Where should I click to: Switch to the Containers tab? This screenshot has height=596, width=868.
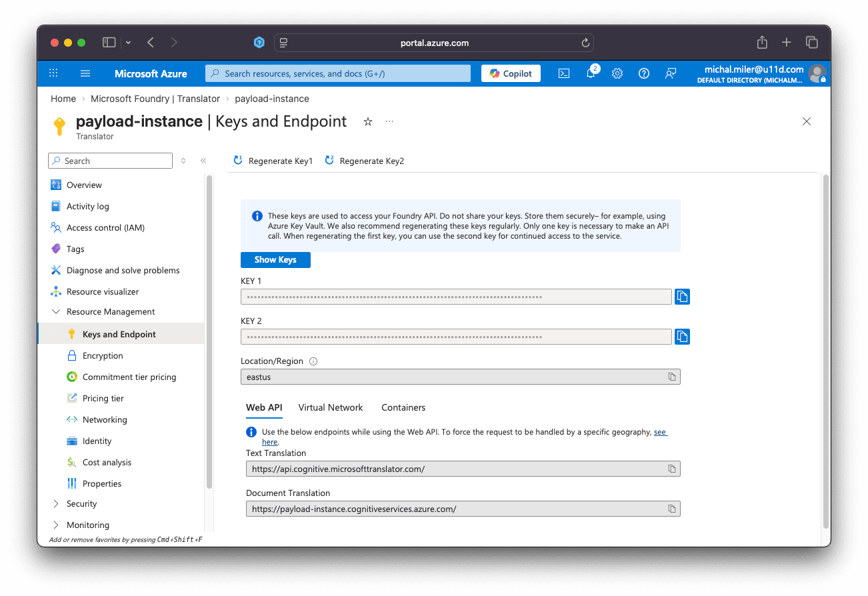(x=403, y=407)
